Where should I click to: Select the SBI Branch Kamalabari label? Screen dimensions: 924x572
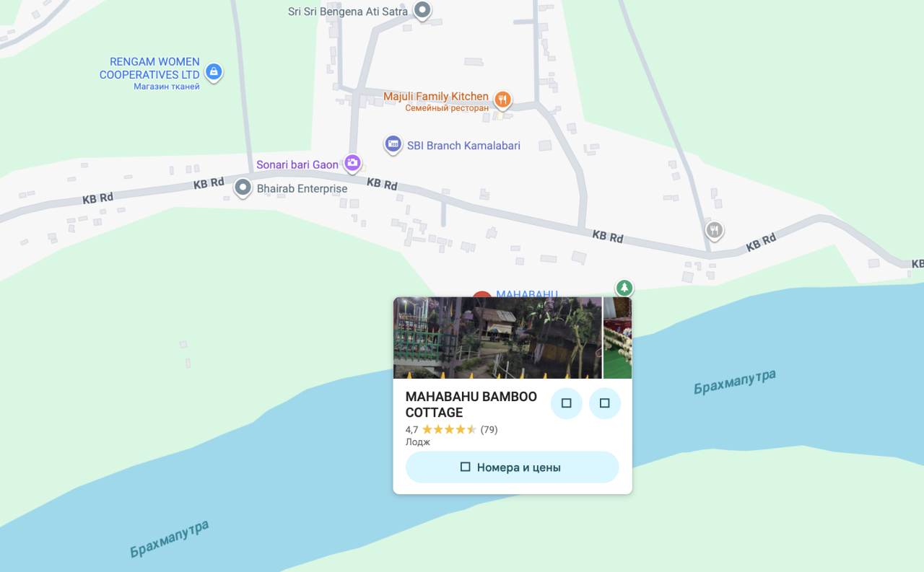point(463,146)
